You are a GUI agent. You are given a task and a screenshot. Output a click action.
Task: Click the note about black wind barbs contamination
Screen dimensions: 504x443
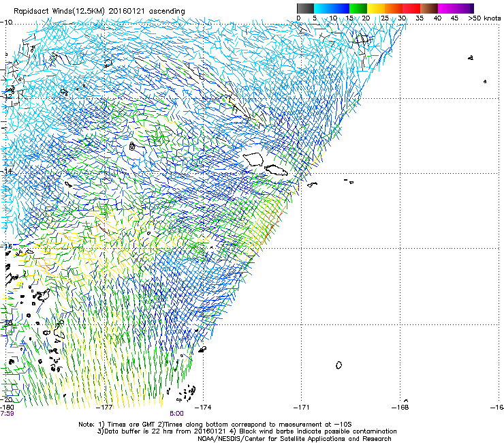point(313,431)
